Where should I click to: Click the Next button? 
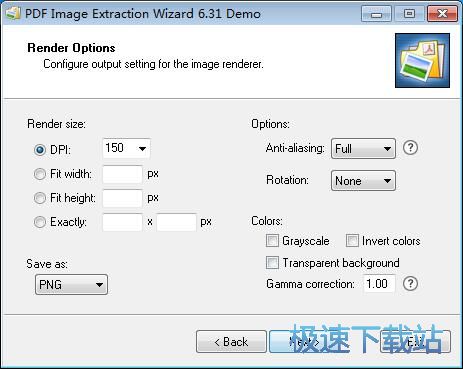pos(305,341)
